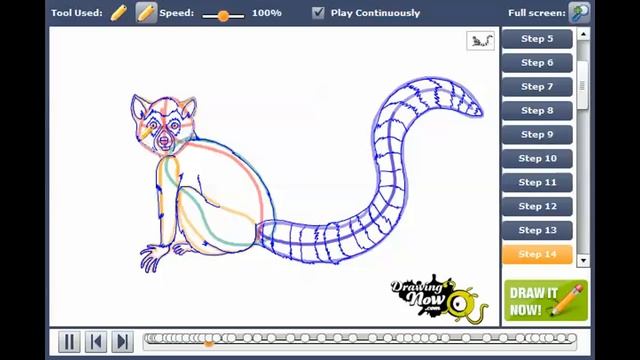Skip forward to the next step
The image size is (640, 360).
(122, 342)
